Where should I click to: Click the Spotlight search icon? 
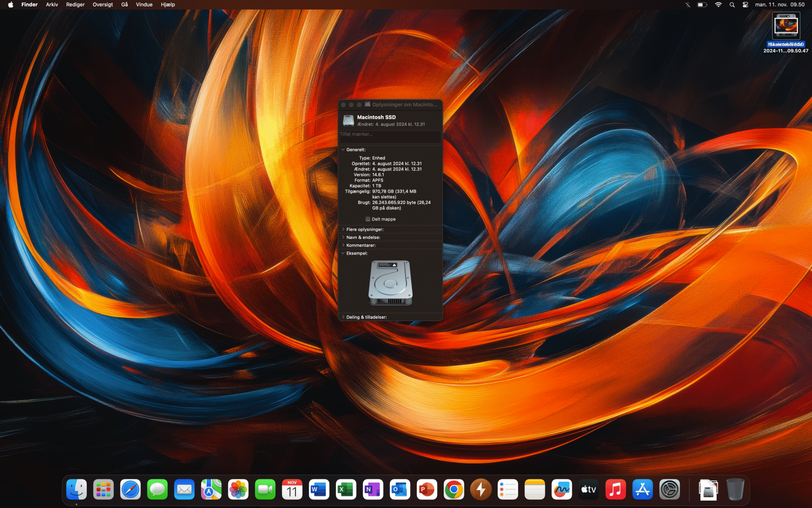pyautogui.click(x=732, y=5)
